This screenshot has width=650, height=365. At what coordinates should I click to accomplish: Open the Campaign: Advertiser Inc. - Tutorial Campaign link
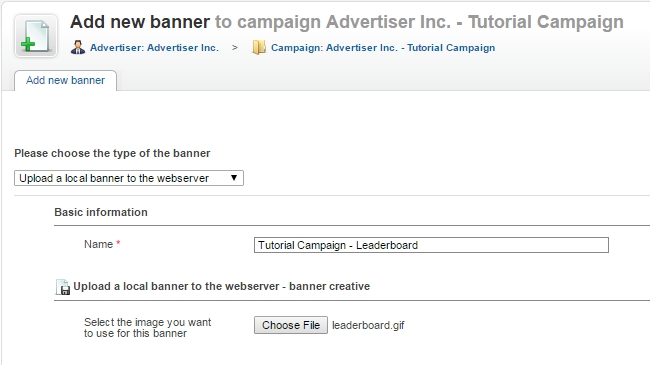(x=383, y=48)
